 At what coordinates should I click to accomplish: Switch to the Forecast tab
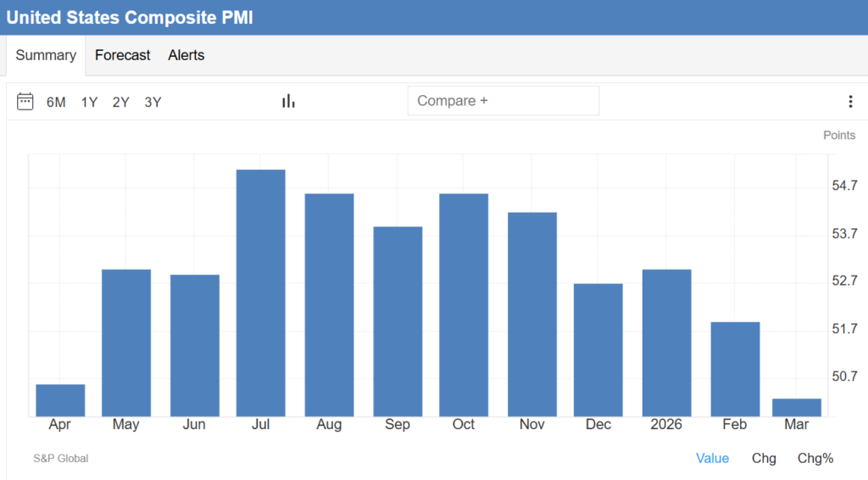(122, 55)
